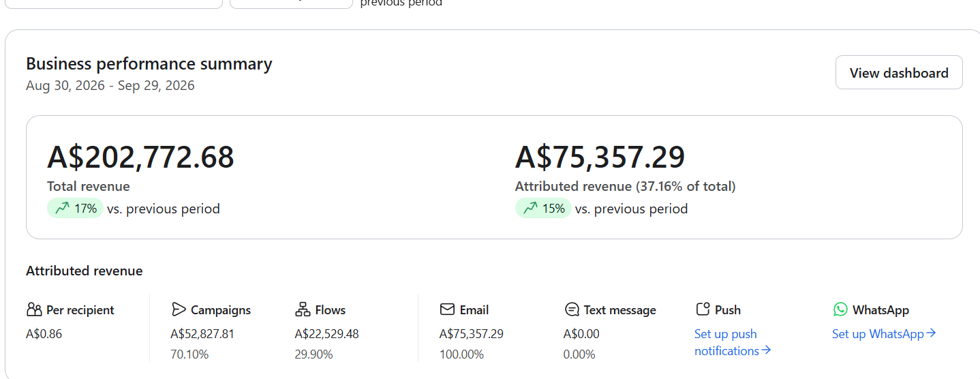
Task: Click the Push channel label
Action: click(x=728, y=310)
